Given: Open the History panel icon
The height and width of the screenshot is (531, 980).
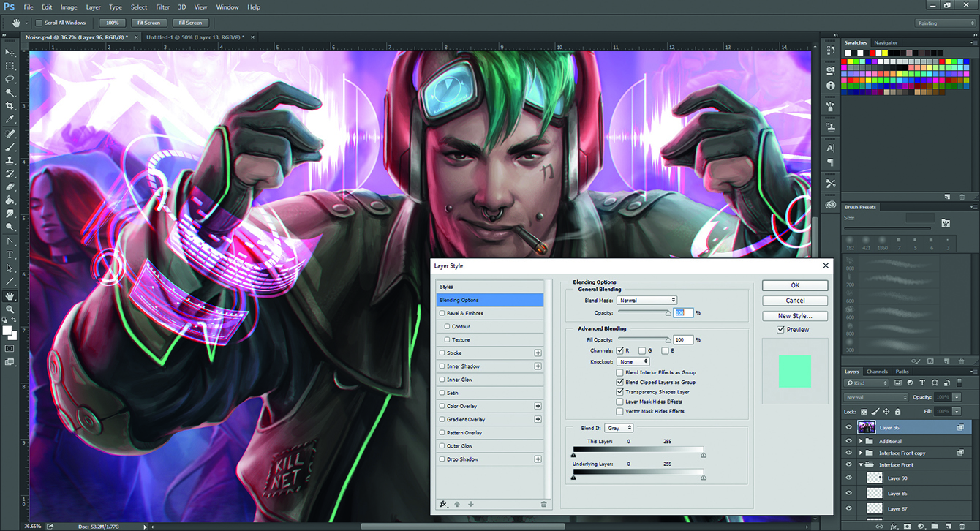Looking at the screenshot, I should 830,51.
